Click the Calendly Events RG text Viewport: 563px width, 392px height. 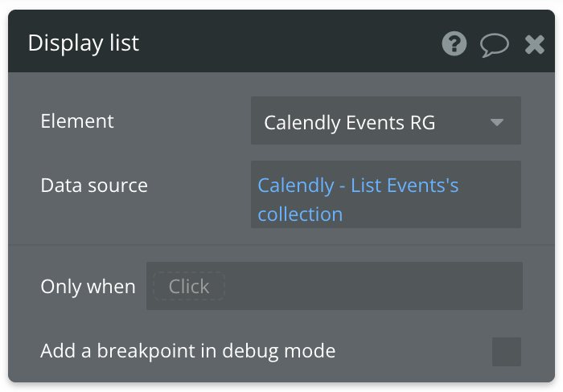tap(350, 123)
